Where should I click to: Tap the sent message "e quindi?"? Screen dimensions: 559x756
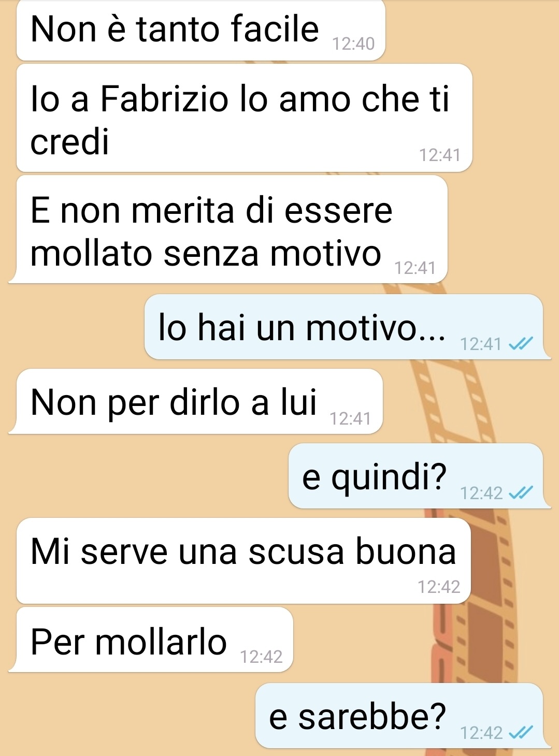416,476
